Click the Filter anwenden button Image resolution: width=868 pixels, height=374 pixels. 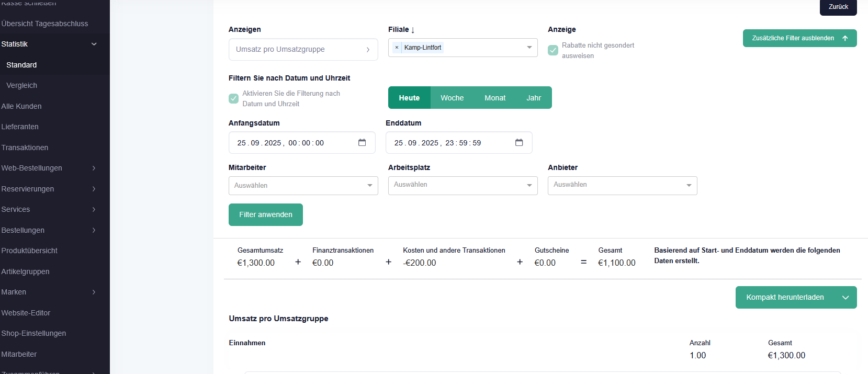(266, 214)
